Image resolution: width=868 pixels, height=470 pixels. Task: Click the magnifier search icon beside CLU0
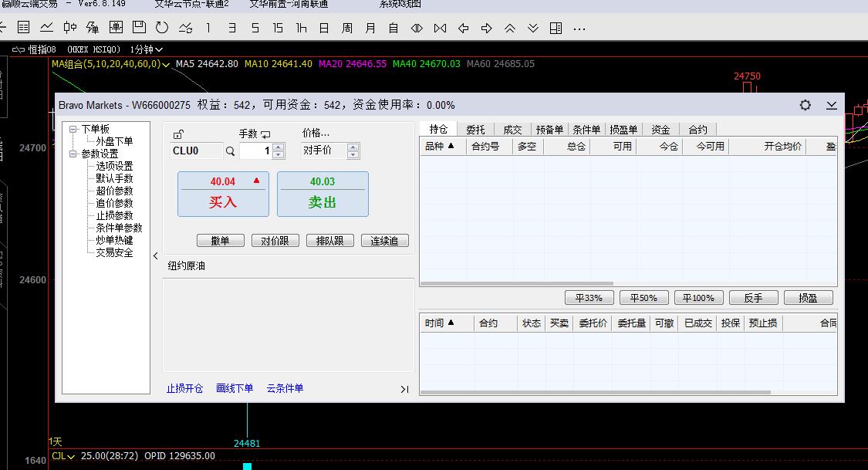coord(230,151)
